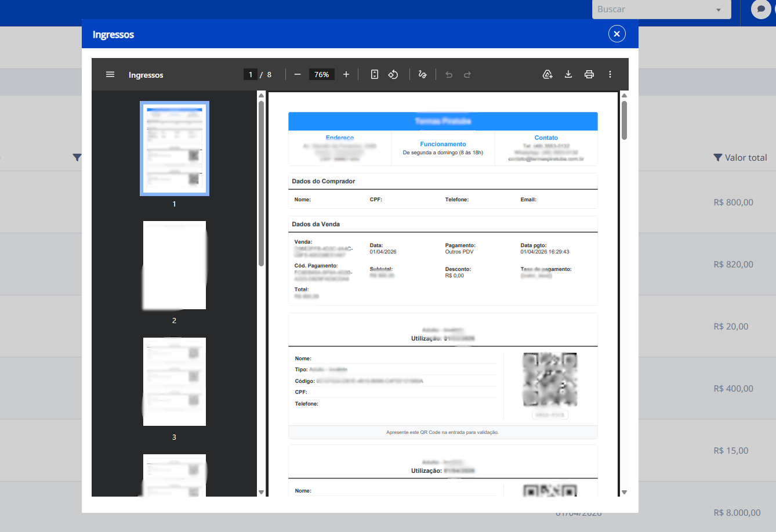Click the undo arrow in PDF toolbar
Image resolution: width=776 pixels, height=532 pixels.
(x=449, y=74)
